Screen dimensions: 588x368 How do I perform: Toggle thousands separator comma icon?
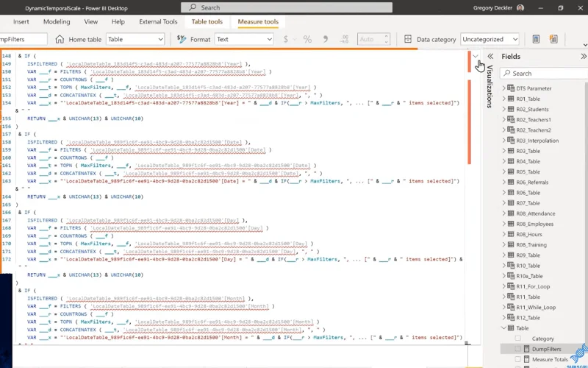pyautogui.click(x=326, y=39)
